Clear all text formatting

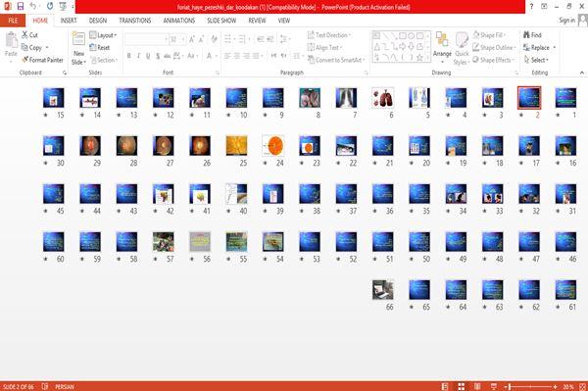(214, 39)
